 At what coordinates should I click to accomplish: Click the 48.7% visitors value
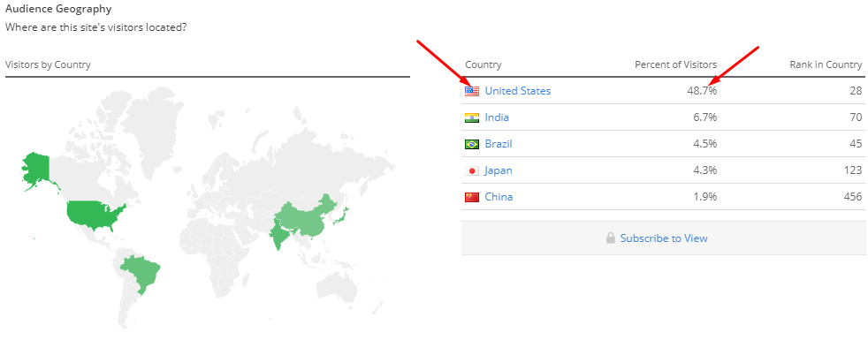(702, 91)
